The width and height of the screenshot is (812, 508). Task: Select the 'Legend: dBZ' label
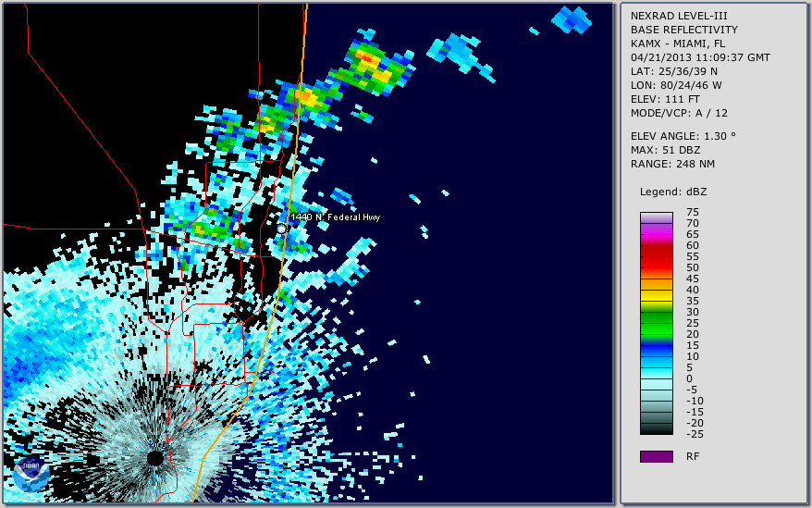[x=673, y=192]
